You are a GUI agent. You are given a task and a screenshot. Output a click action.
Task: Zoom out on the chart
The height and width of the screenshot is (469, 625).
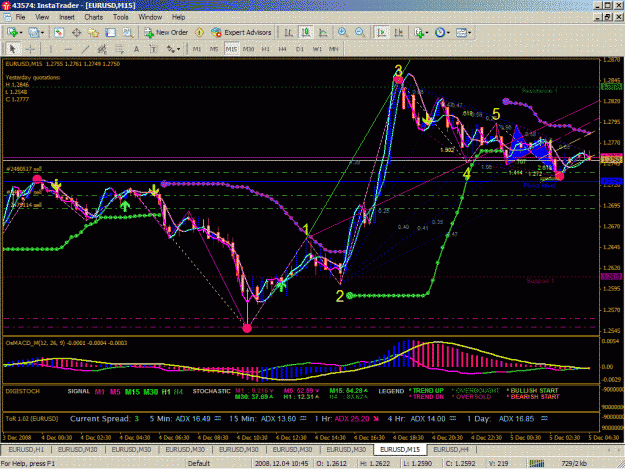point(360,33)
